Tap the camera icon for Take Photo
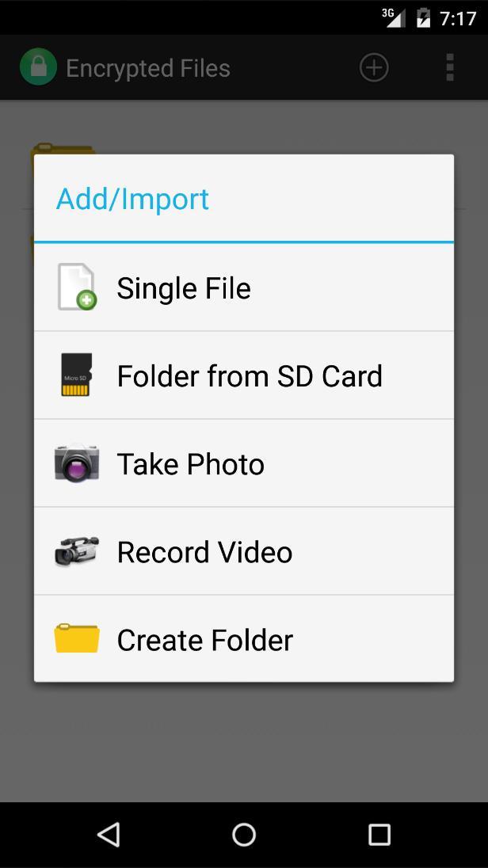This screenshot has width=488, height=868. pyautogui.click(x=77, y=463)
